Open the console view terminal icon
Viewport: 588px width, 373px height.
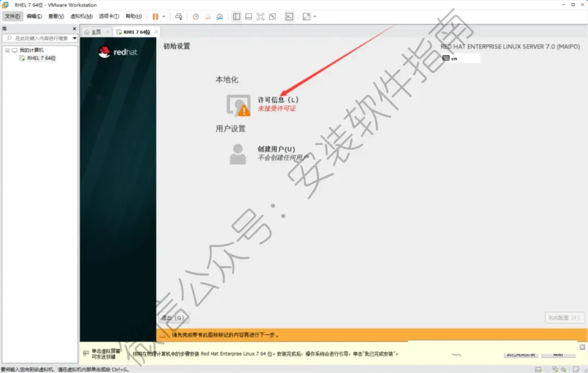coord(290,16)
